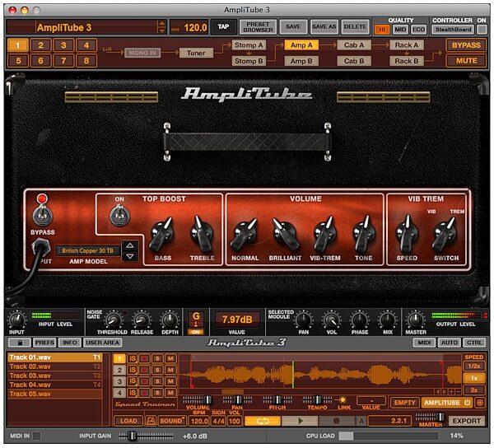494x448 pixels.
Task: Select next amp model with down arrow
Action: [x=130, y=256]
